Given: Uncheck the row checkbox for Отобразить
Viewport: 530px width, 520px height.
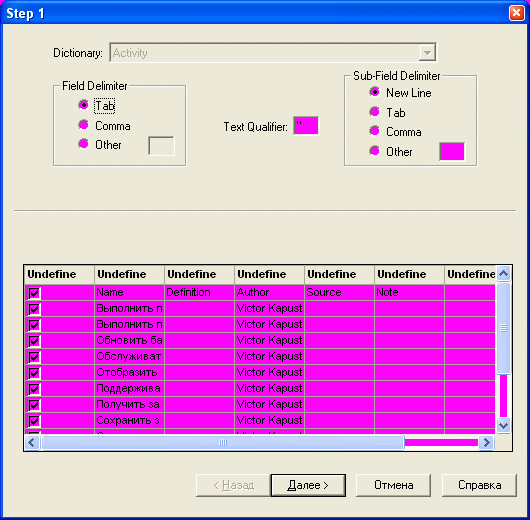Looking at the screenshot, I should coord(34,373).
